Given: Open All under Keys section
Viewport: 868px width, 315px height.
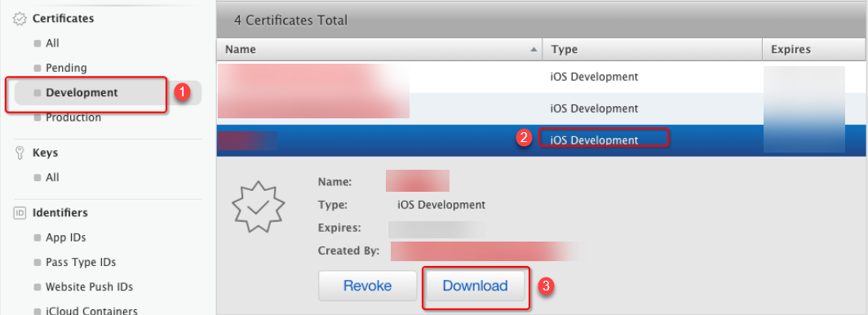Looking at the screenshot, I should pyautogui.click(x=52, y=178).
